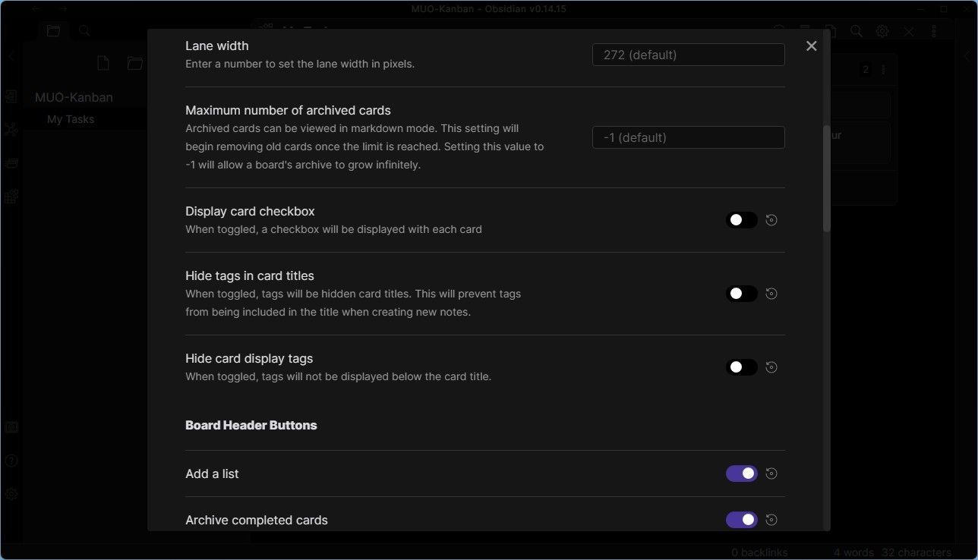Viewport: 978px width, 560px height.
Task: Click the search icon in the board header
Action: coord(856,31)
